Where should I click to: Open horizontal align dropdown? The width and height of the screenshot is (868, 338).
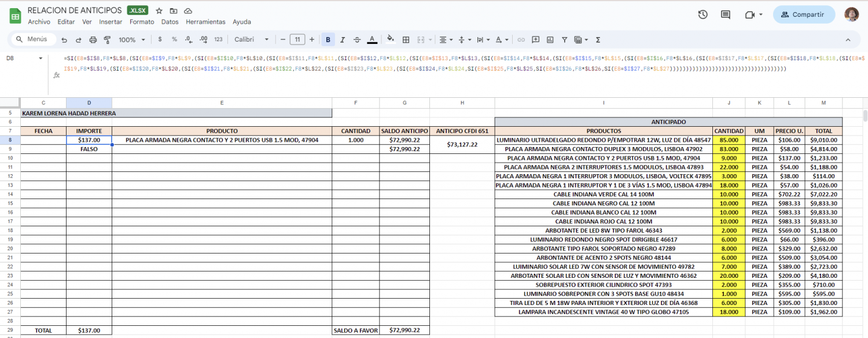point(446,39)
